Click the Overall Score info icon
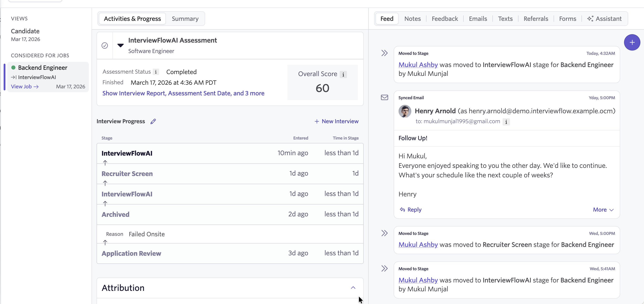The height and width of the screenshot is (304, 644). (343, 75)
